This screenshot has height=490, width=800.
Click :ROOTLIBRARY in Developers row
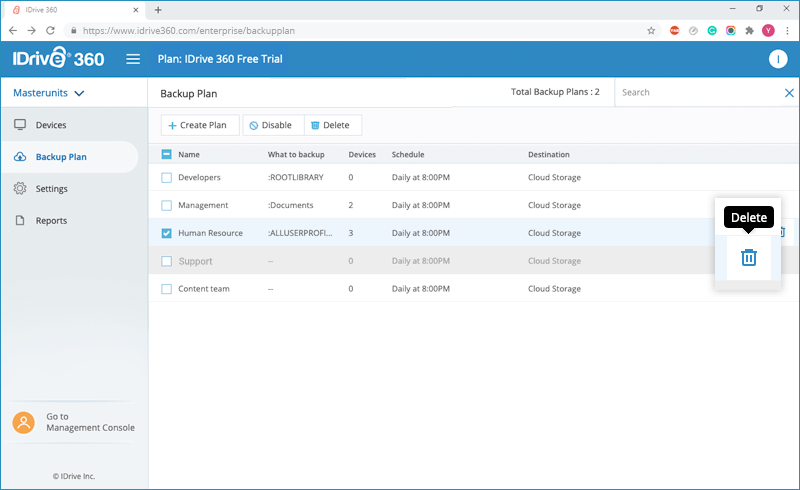[x=296, y=178]
